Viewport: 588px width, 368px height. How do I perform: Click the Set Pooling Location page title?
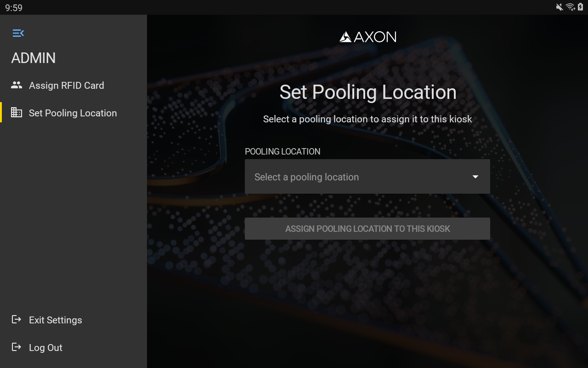[367, 92]
